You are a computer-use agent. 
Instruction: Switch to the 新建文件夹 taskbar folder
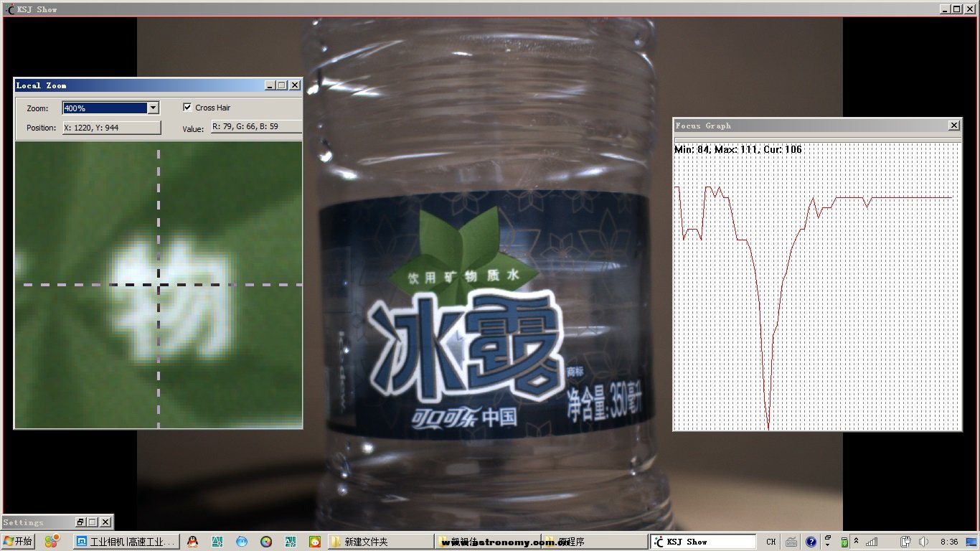380,542
